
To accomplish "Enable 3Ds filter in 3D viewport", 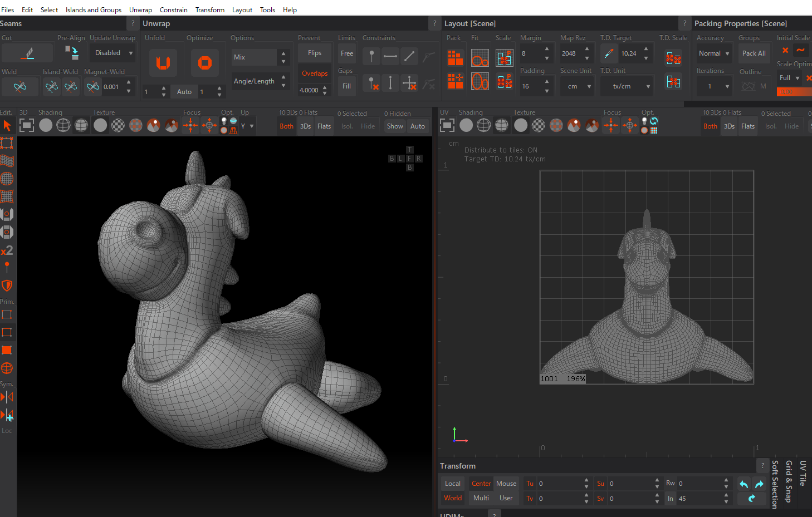I will coord(305,126).
